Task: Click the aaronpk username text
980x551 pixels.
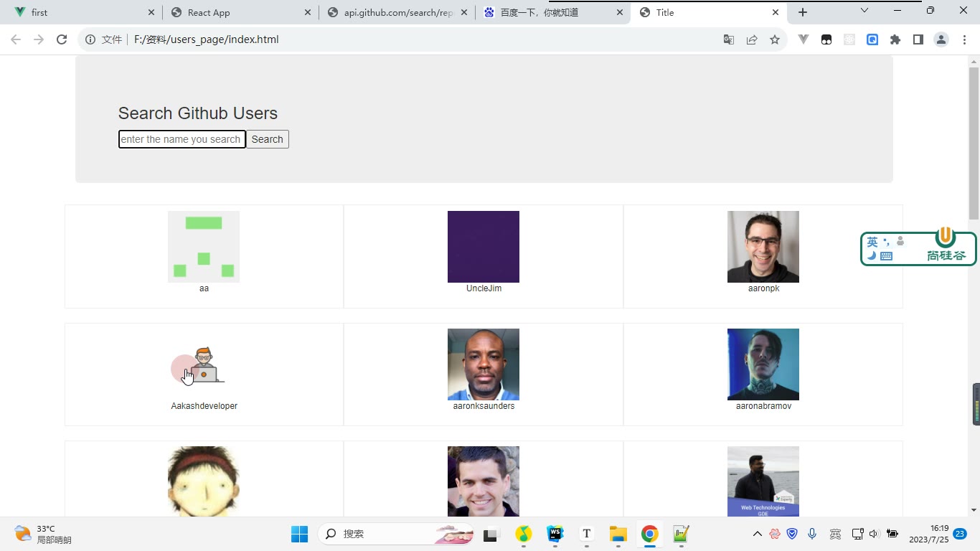Action: (x=763, y=288)
